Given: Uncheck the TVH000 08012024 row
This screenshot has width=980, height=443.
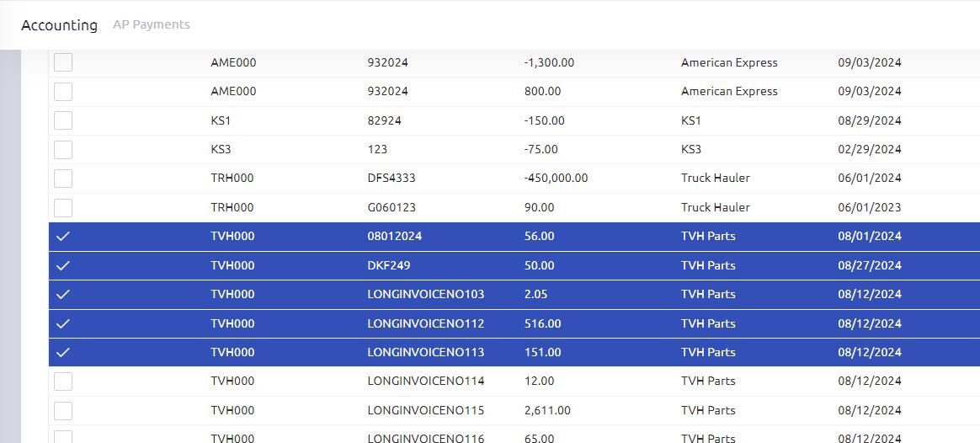Looking at the screenshot, I should point(63,236).
